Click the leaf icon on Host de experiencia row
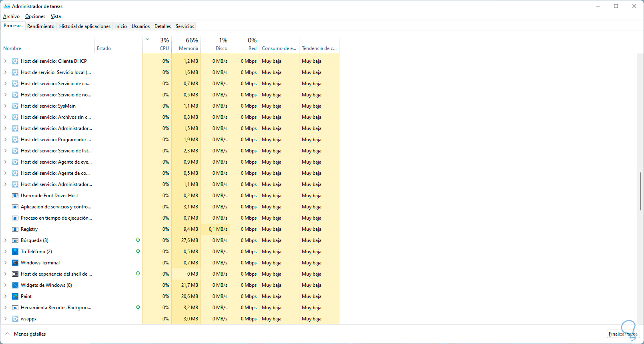Screen dimensions: 644x344 (138, 274)
